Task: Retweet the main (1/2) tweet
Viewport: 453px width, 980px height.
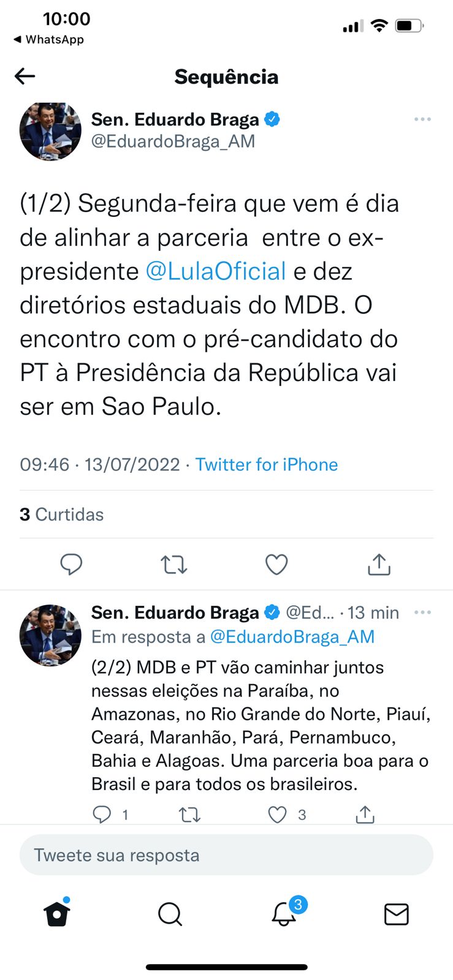Action: pos(174,564)
